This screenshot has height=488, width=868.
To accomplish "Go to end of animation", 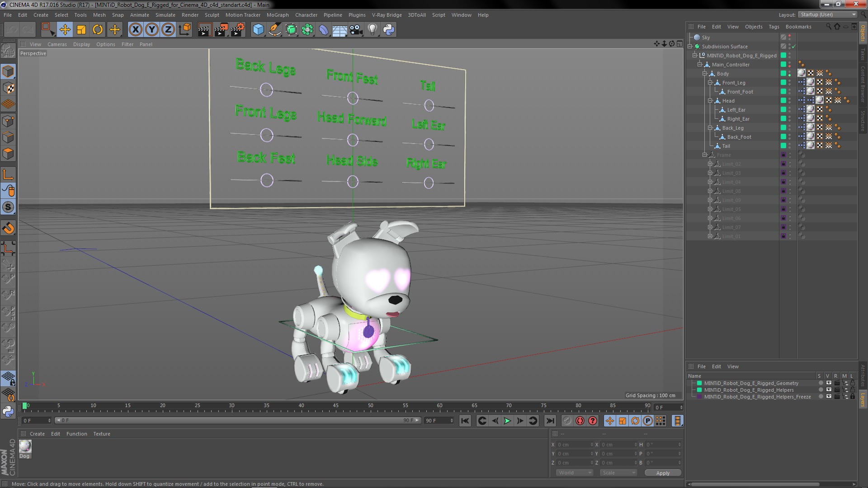I will click(550, 421).
